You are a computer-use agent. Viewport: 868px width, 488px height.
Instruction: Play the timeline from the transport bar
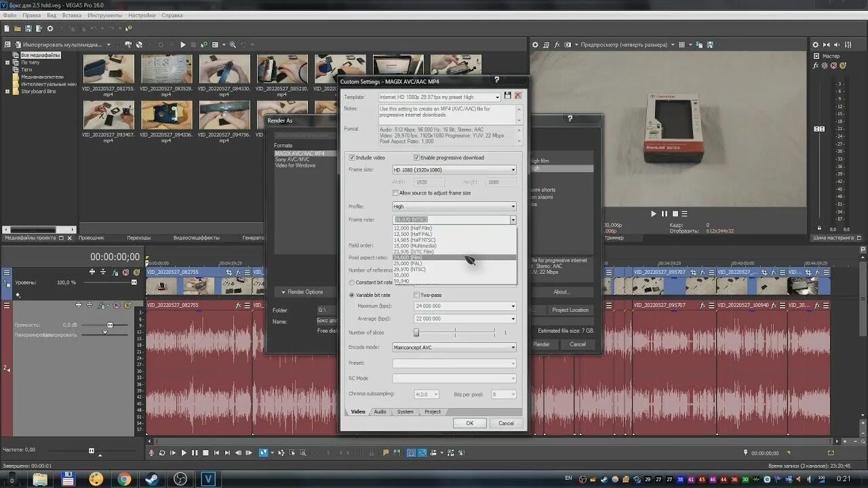click(x=184, y=453)
